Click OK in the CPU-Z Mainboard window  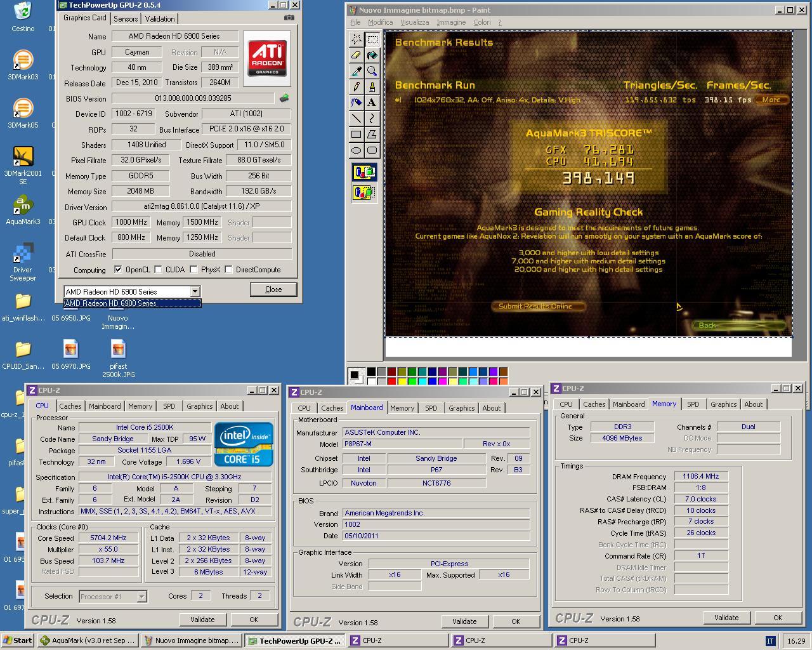coord(516,621)
